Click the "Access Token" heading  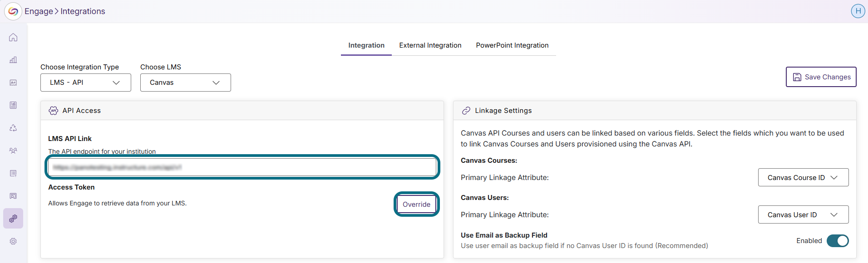coord(71,187)
